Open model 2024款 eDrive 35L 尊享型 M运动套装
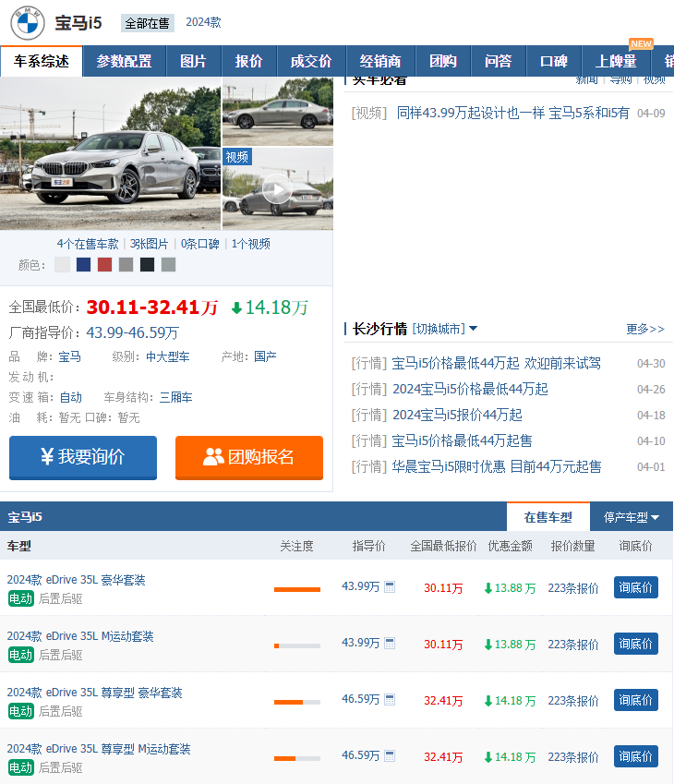 click(x=99, y=749)
